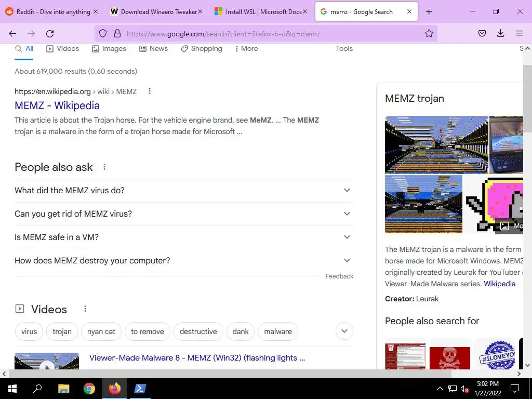Open the ILOVEYOU stamp related search thumbnail
This screenshot has width=532, height=399.
click(496, 355)
